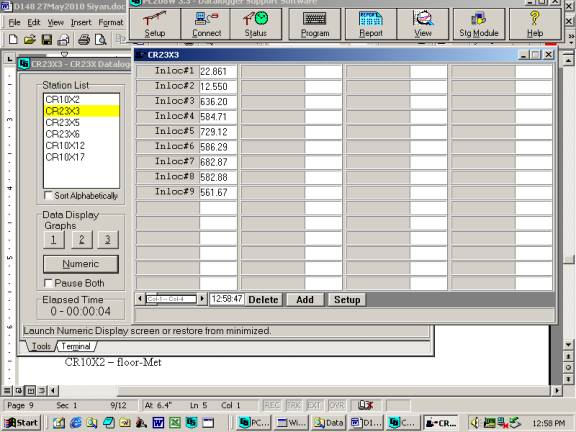This screenshot has height=432, width=576.
Task: Click the Windows Start button
Action: point(21,423)
